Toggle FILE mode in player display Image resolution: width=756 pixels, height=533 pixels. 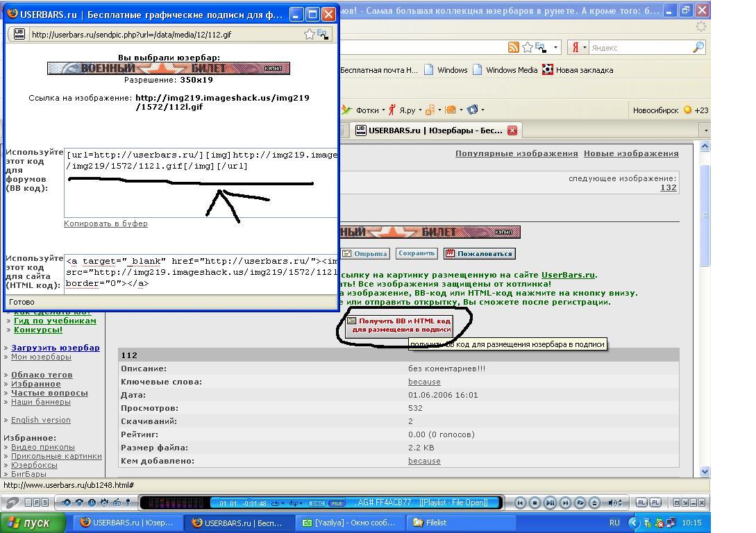click(x=337, y=503)
